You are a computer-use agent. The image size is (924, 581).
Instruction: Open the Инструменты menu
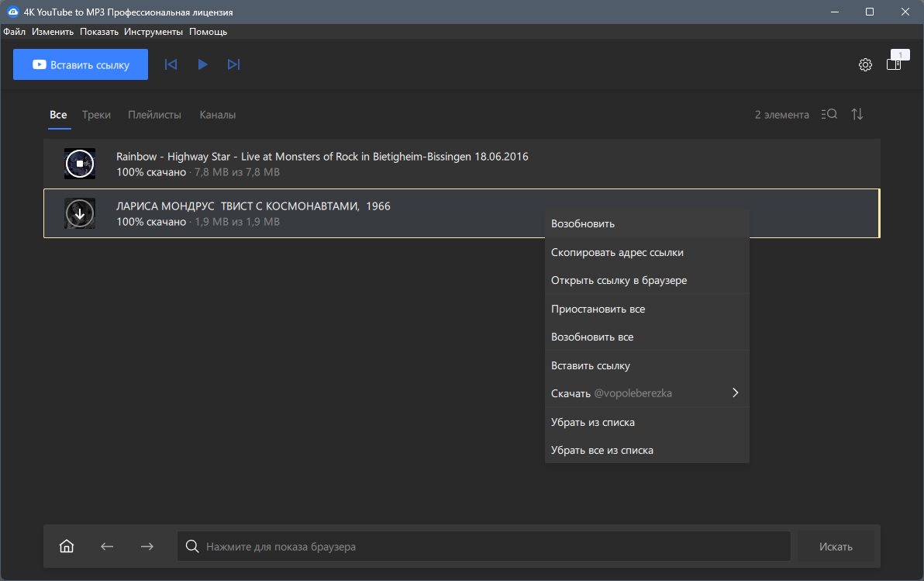pos(153,32)
